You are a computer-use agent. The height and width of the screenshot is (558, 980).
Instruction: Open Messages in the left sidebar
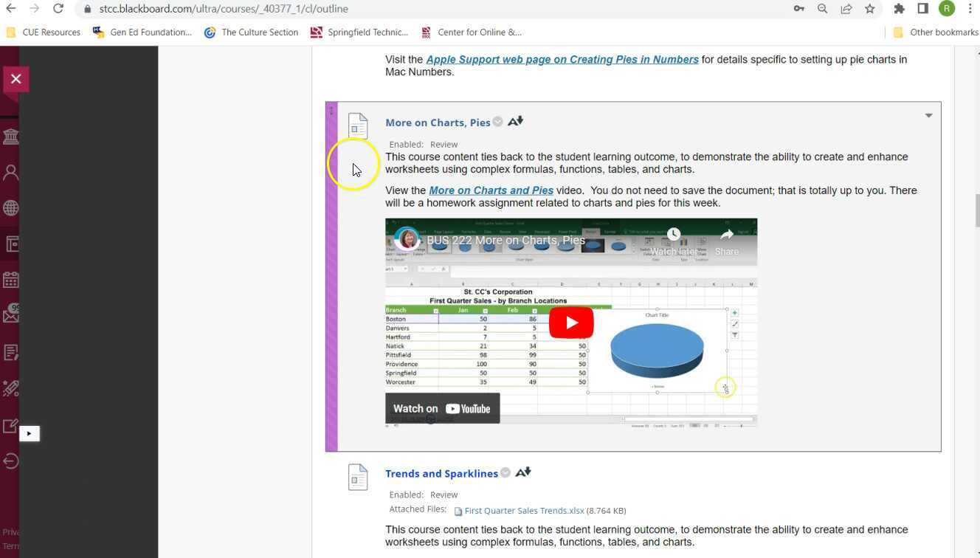11,313
